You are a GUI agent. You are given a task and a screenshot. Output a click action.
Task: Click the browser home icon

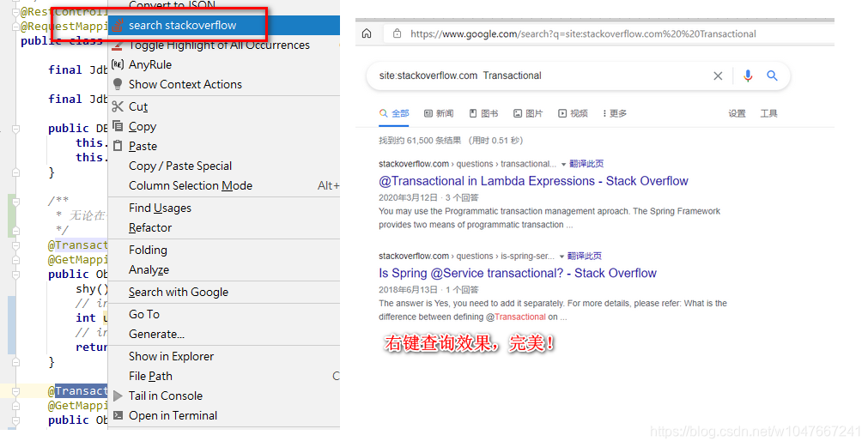pyautogui.click(x=367, y=33)
